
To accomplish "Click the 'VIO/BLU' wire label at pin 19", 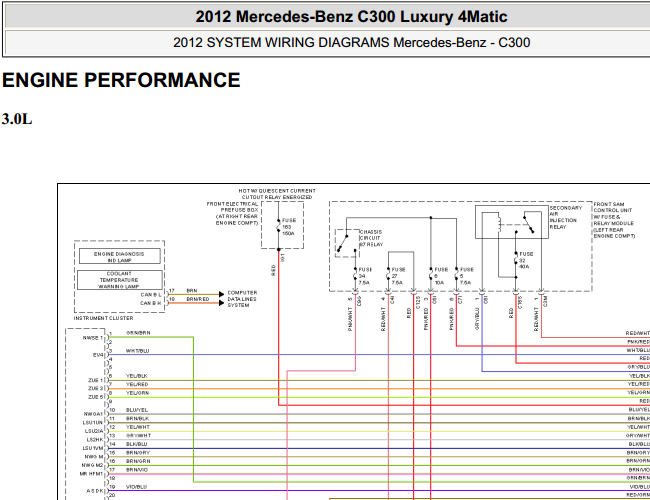I will pos(136,487).
